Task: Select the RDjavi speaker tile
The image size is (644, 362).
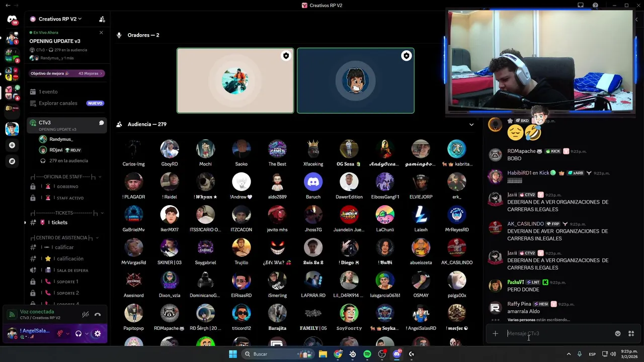Action: coord(356,80)
